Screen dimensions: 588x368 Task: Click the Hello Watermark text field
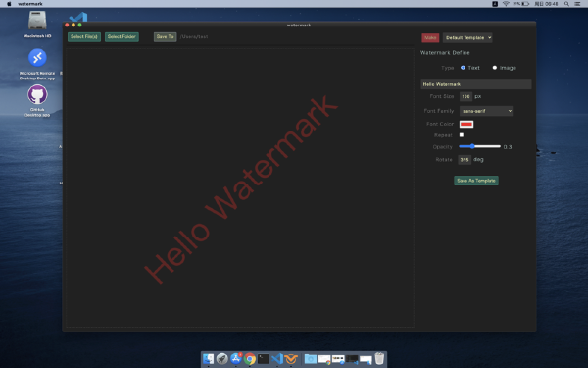point(476,84)
